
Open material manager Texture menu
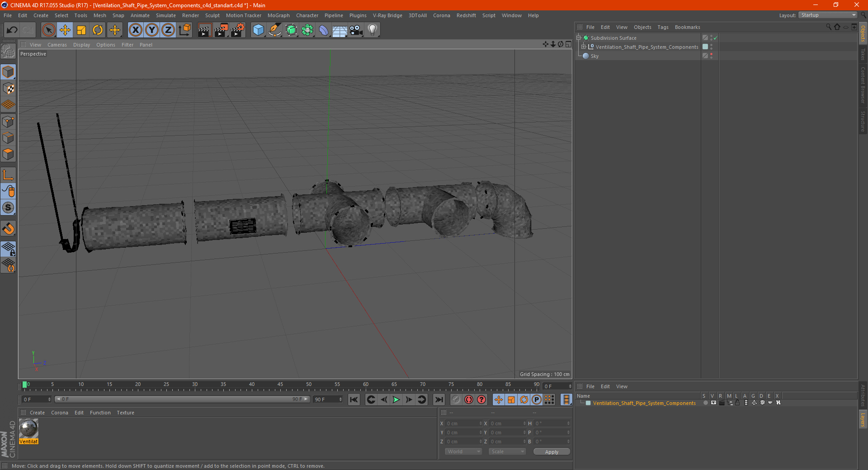click(x=125, y=413)
